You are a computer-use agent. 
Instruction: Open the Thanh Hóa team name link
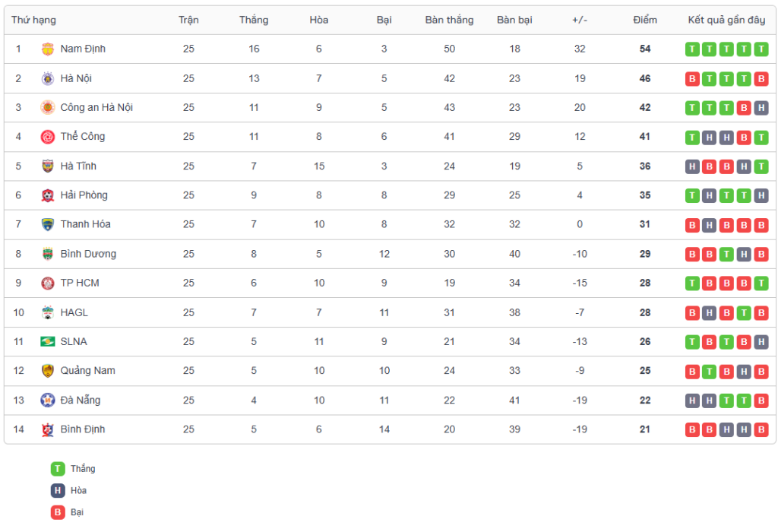(x=85, y=224)
